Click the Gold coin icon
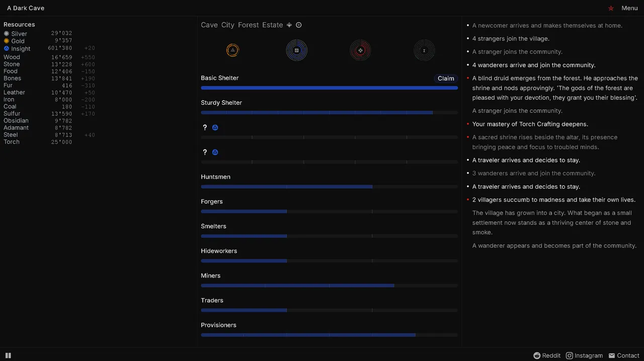 (x=7, y=41)
